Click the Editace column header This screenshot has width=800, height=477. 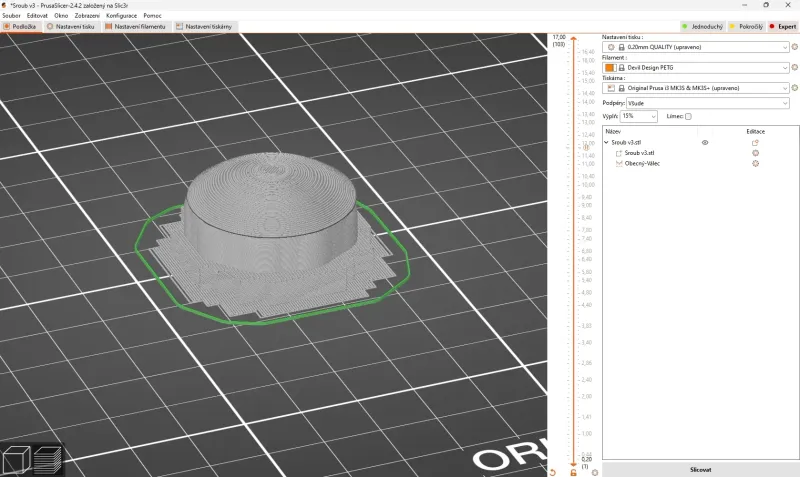tap(755, 132)
